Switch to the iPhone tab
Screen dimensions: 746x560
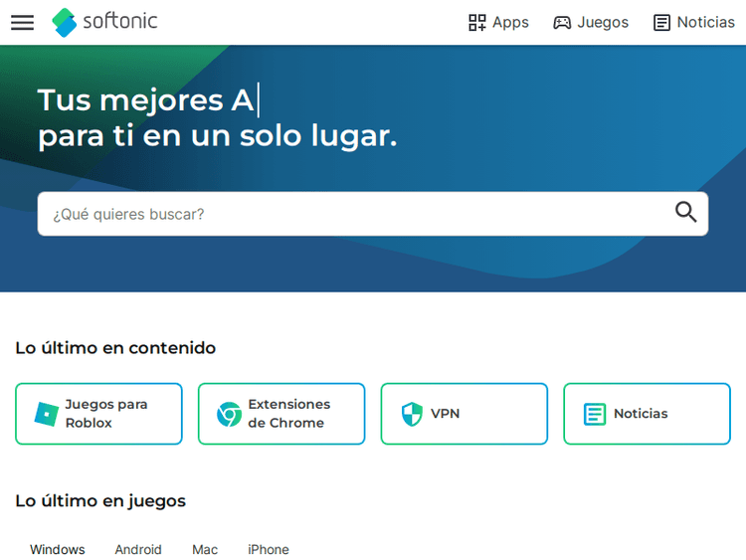point(269,549)
